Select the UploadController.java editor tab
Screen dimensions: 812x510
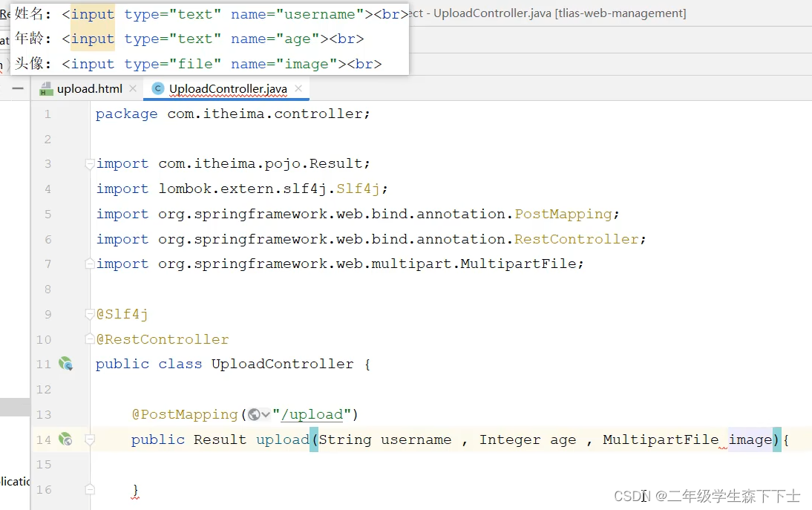pos(227,88)
